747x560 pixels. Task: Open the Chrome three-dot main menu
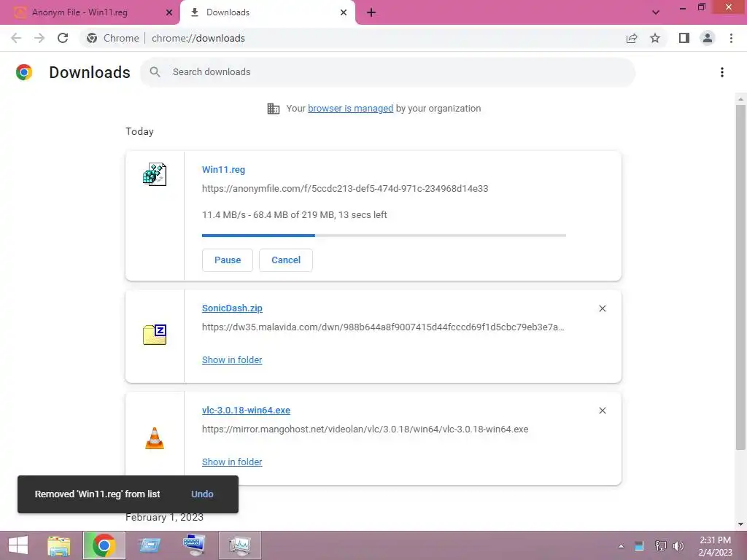(x=731, y=38)
